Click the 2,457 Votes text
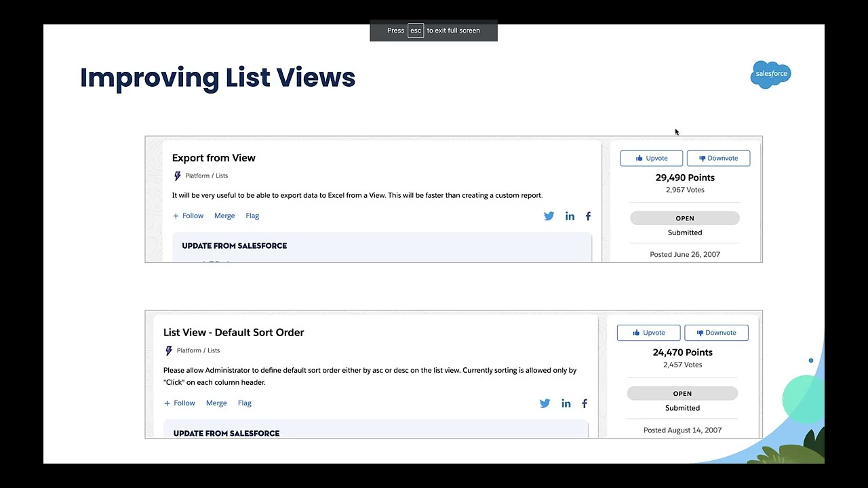The width and height of the screenshot is (868, 488). point(682,365)
